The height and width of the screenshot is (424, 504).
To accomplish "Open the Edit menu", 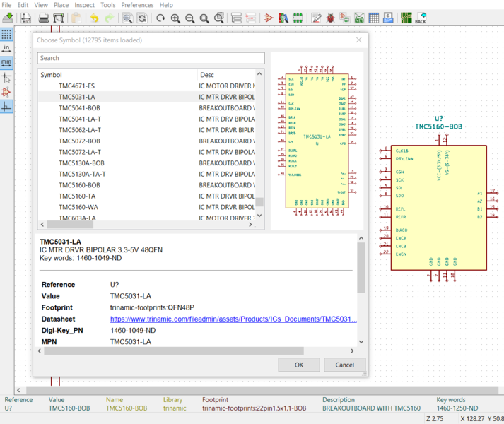I will click(23, 5).
